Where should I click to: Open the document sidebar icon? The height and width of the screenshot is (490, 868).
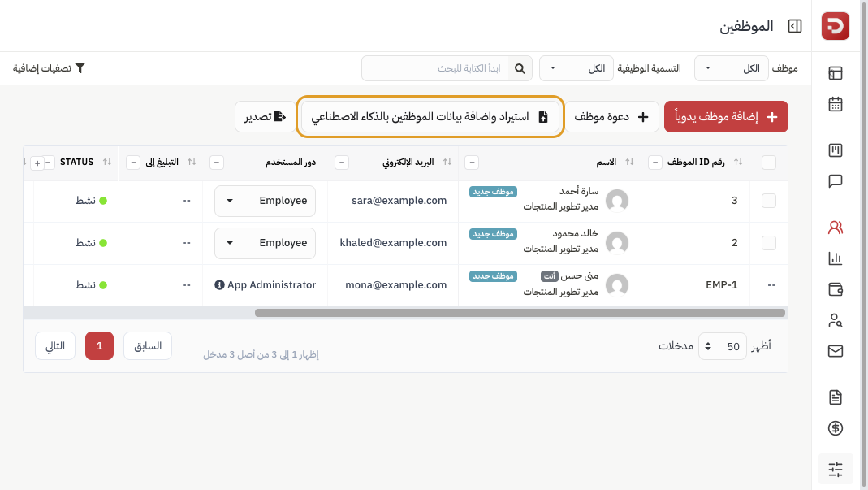pos(836,397)
